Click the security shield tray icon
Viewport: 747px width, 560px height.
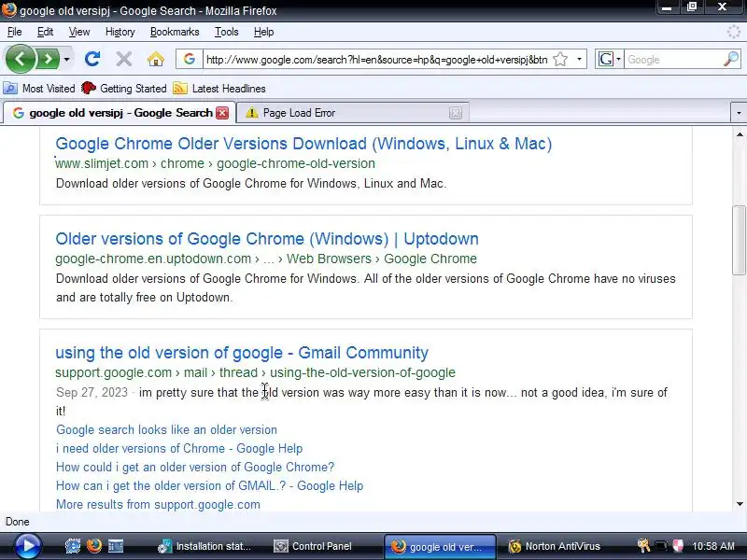678,546
